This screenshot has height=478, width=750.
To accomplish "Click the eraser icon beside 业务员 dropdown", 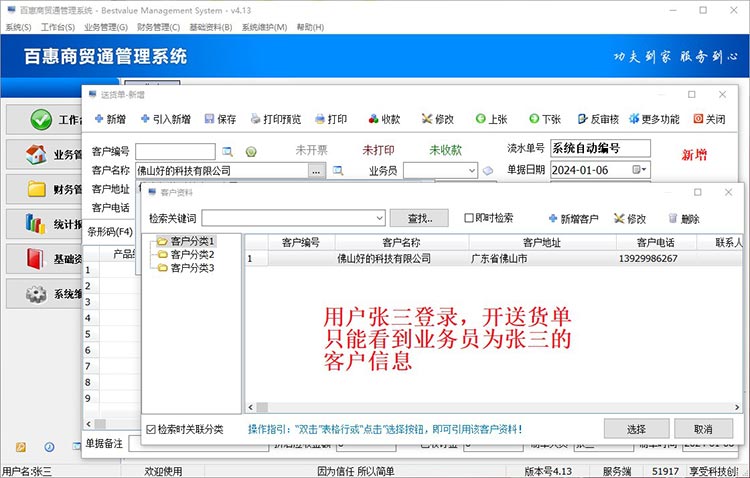I will [x=487, y=170].
